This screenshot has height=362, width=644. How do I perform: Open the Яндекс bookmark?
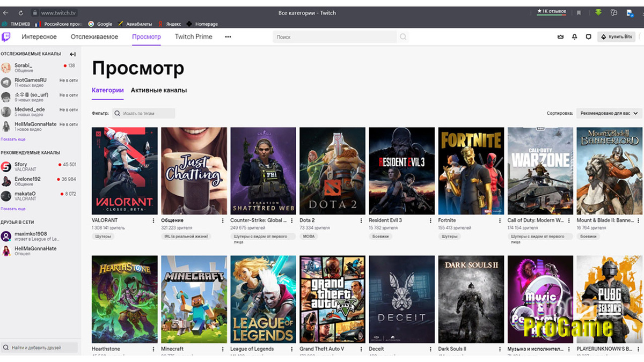click(x=169, y=24)
